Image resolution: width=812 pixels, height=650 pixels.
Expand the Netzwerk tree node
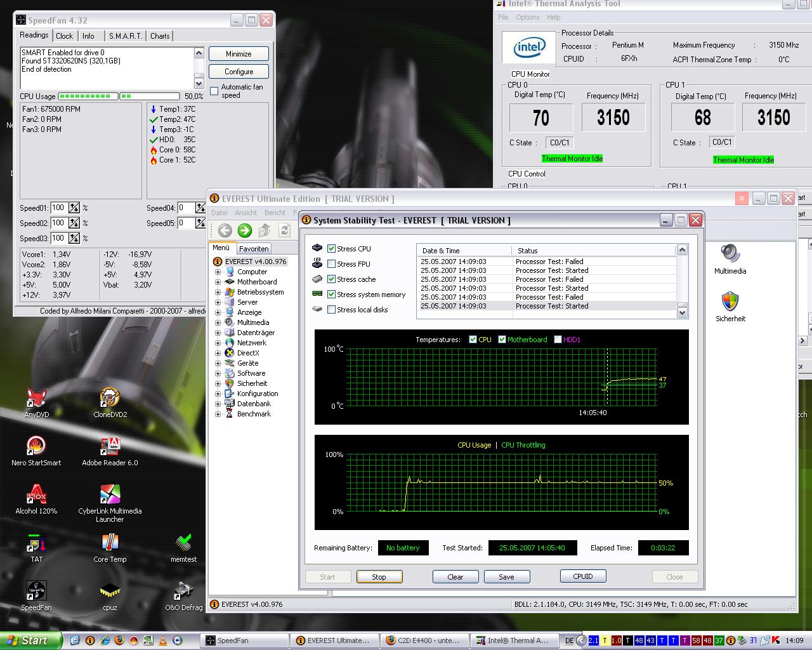(x=218, y=343)
